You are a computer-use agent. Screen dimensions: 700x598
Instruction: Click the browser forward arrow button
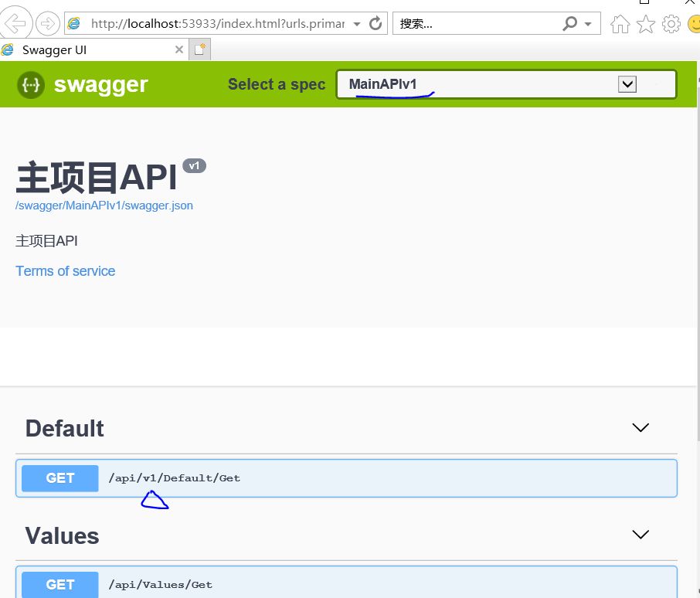pos(47,23)
